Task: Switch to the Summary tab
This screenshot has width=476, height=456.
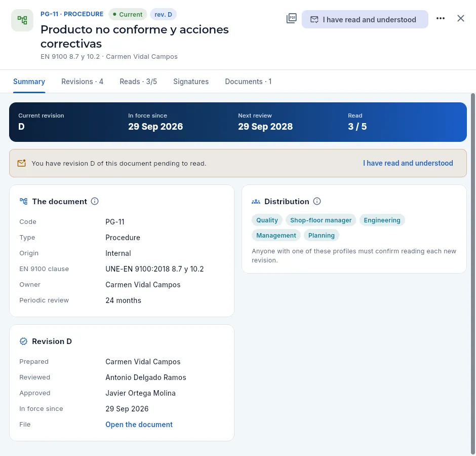Action: pos(29,82)
